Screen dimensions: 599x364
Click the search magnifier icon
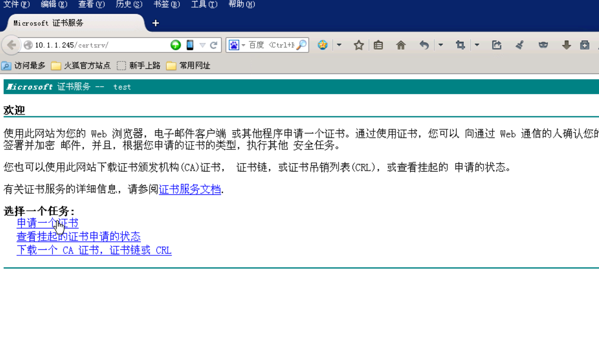pyautogui.click(x=302, y=45)
